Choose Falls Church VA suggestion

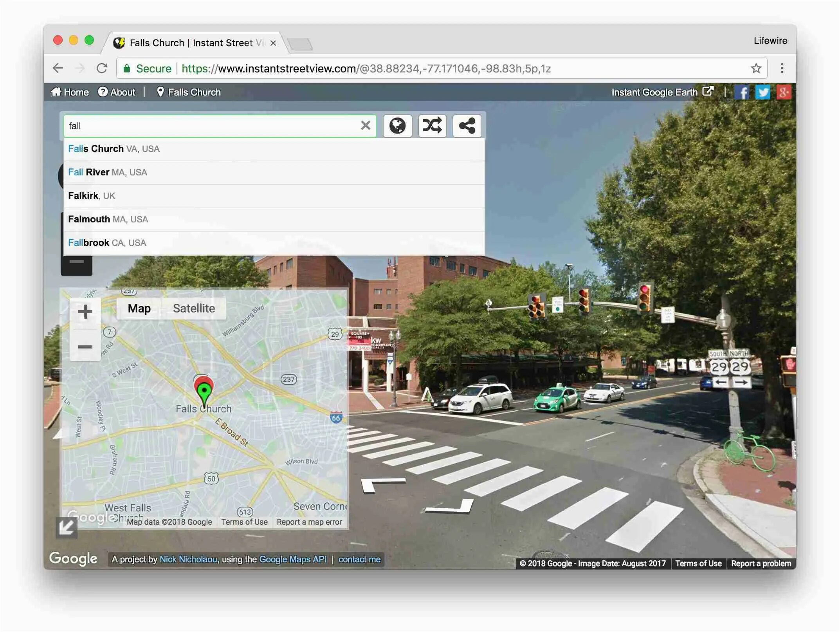click(114, 149)
